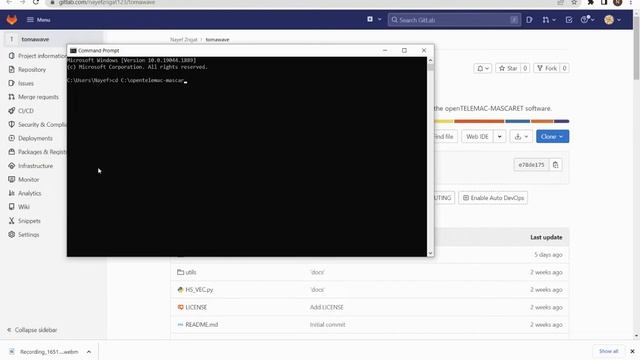Viewport: 640px width, 360px height.
Task: Open the LICENSE file
Action: coord(196,307)
